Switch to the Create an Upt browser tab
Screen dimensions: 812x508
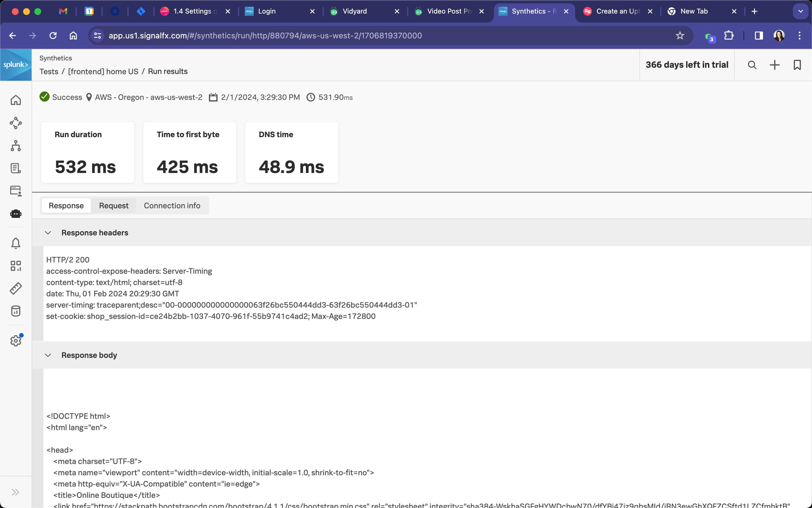point(618,11)
